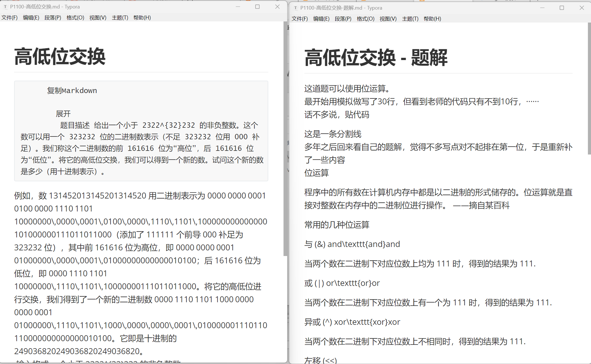Close the P1100-高低位交换-题解.md window

[x=581, y=8]
